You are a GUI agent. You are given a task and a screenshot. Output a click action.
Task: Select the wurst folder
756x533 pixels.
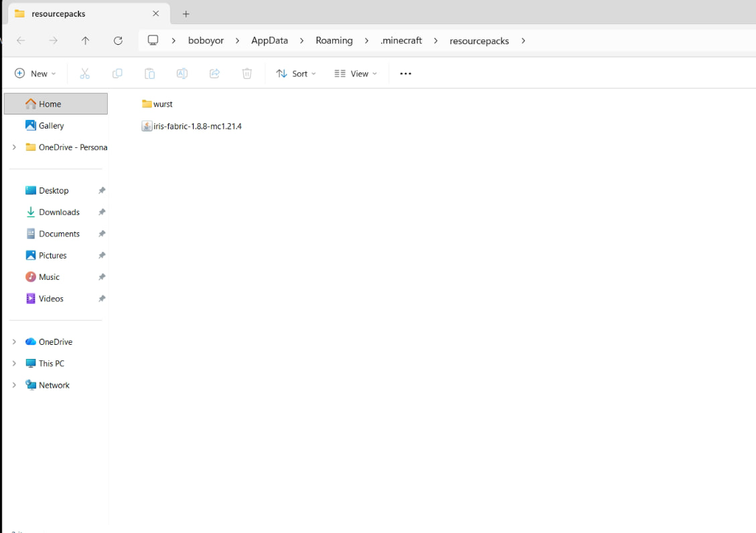click(x=162, y=104)
